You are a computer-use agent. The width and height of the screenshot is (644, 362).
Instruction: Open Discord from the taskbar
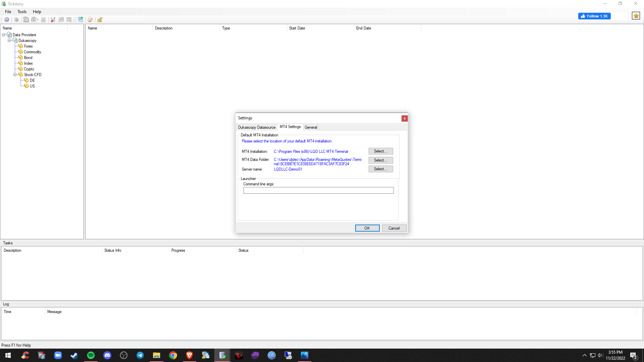(107, 355)
